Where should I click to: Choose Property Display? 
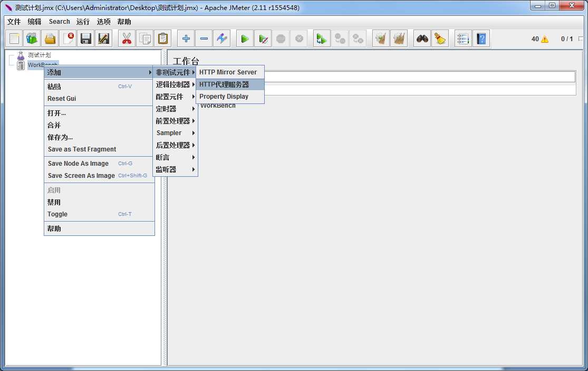(230, 97)
